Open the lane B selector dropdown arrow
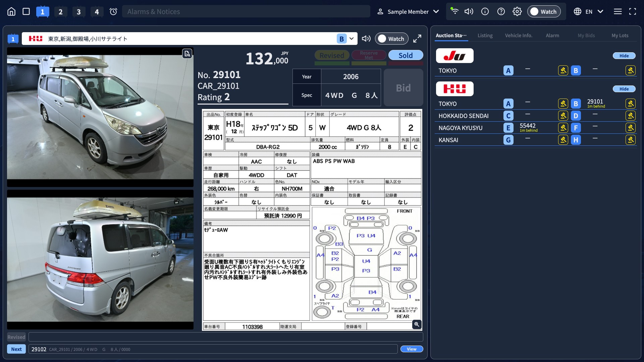The image size is (644, 362). (x=352, y=39)
